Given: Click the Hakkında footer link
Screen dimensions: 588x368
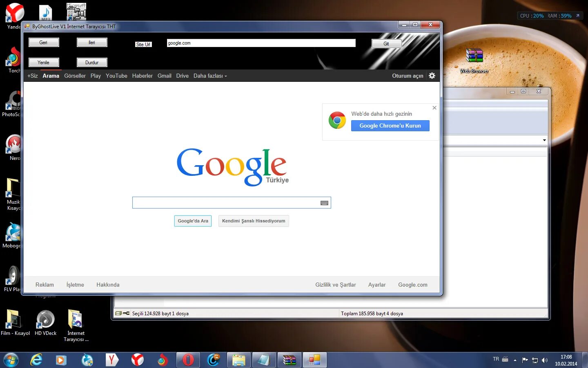Looking at the screenshot, I should pos(108,285).
